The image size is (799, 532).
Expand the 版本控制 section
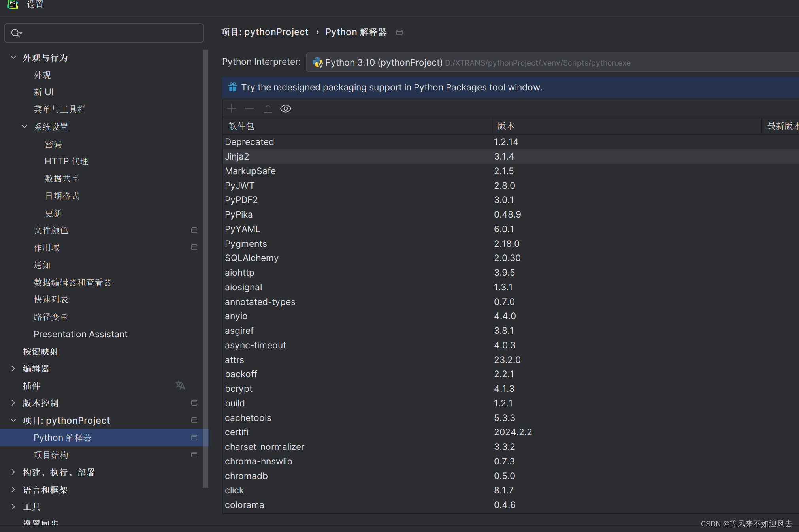point(13,403)
